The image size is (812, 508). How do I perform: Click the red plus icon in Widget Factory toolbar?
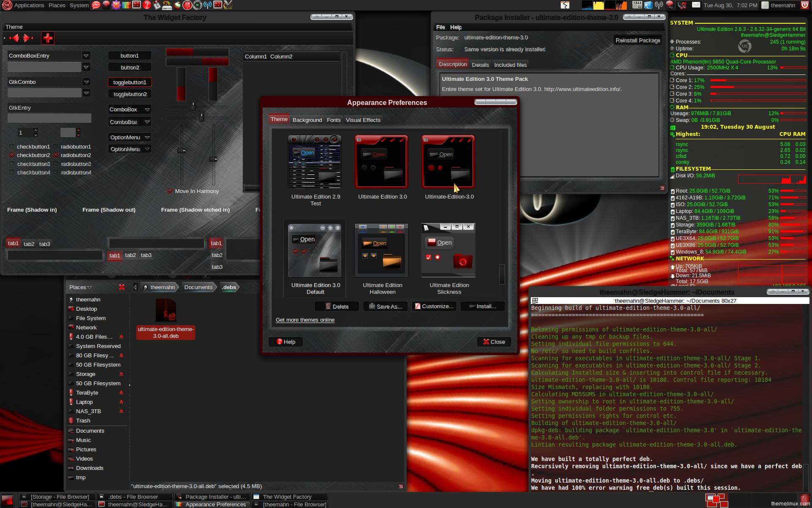click(48, 39)
